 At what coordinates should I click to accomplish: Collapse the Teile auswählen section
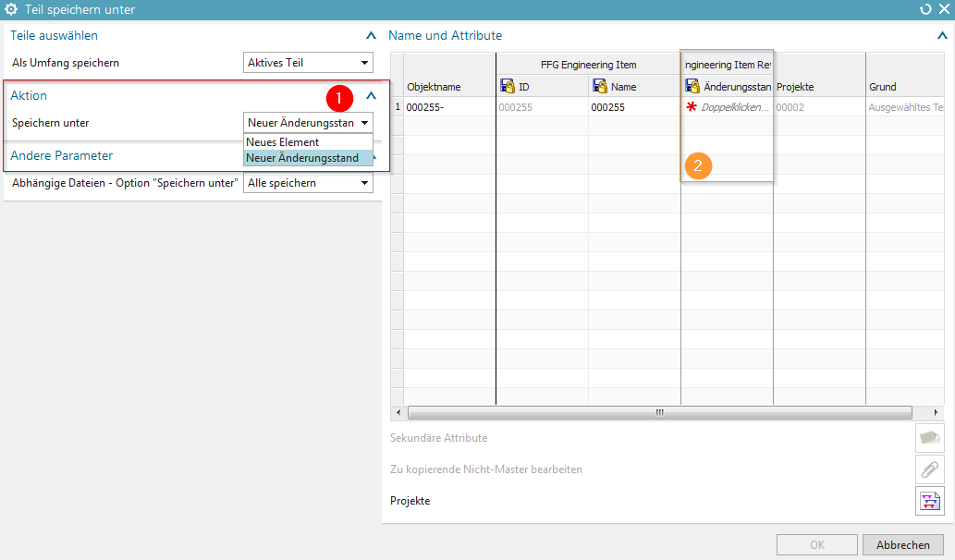point(371,36)
